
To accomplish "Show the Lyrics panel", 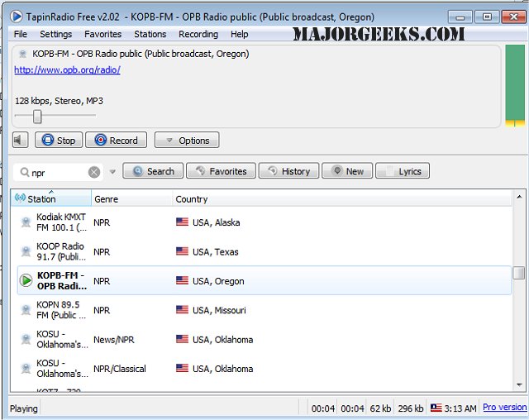I will point(402,171).
